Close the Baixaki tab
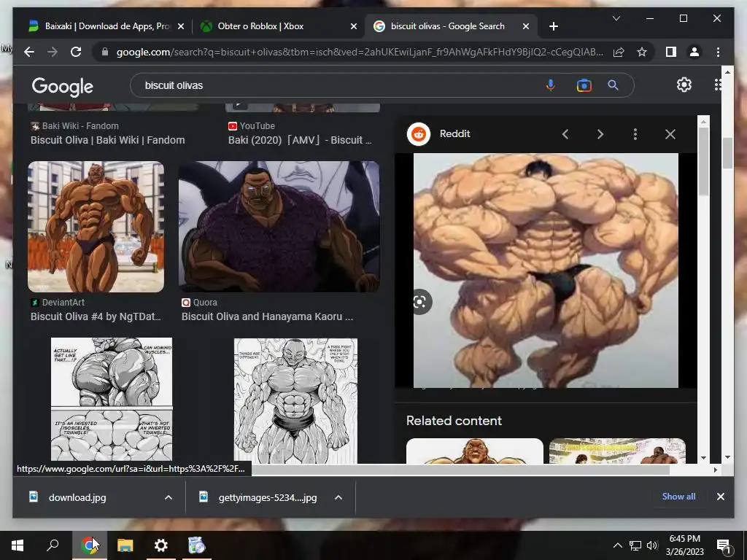This screenshot has height=560, width=747. point(181,26)
